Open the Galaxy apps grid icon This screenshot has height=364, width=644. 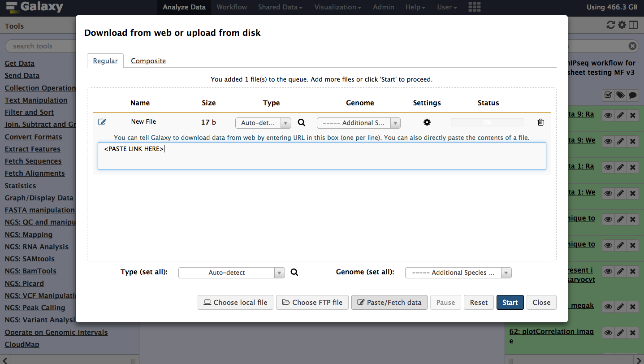(x=474, y=7)
